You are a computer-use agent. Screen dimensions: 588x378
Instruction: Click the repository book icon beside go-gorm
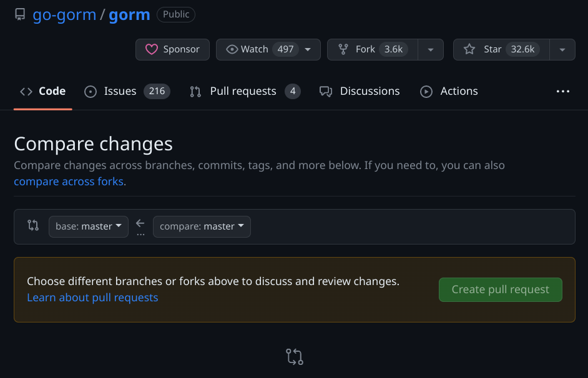pyautogui.click(x=19, y=14)
